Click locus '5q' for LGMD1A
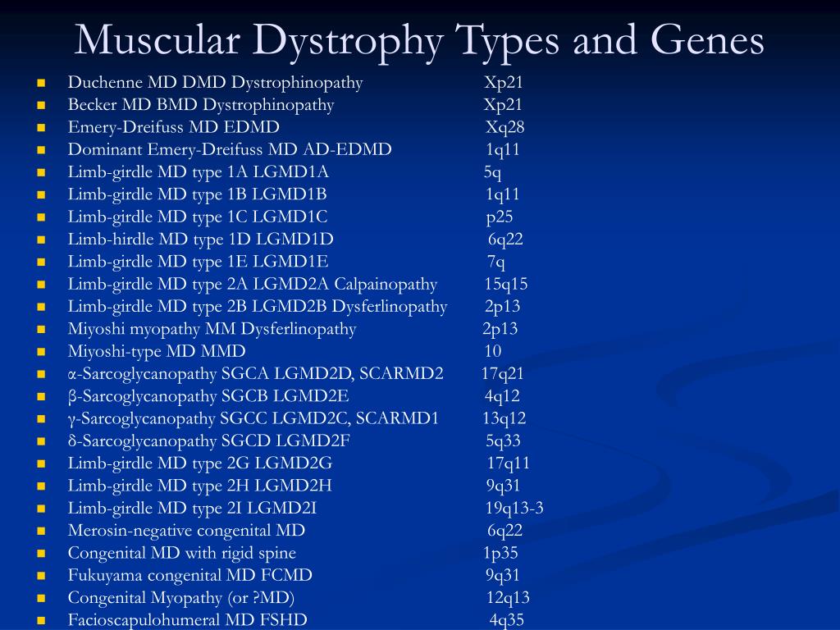The image size is (840, 630). click(x=493, y=173)
